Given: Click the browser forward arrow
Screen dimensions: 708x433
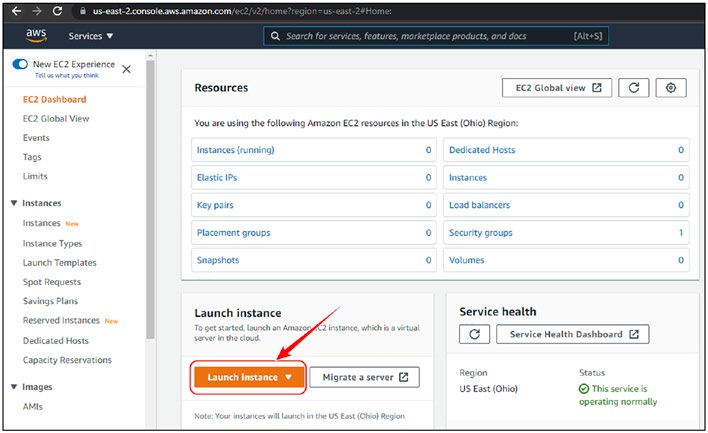Looking at the screenshot, I should point(37,11).
